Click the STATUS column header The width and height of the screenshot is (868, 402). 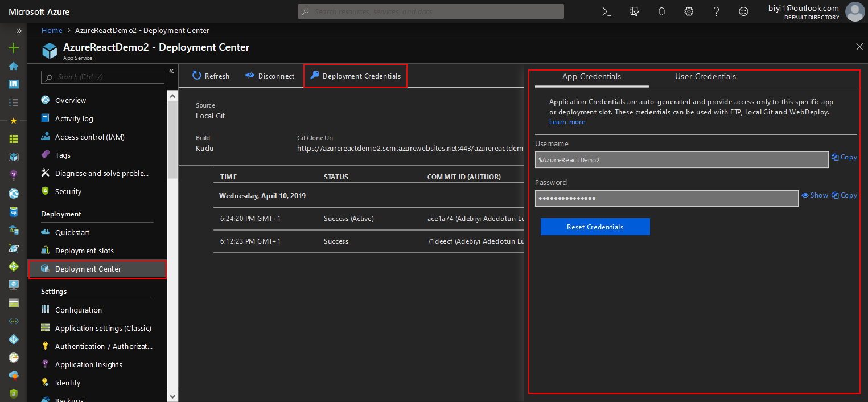tap(336, 177)
